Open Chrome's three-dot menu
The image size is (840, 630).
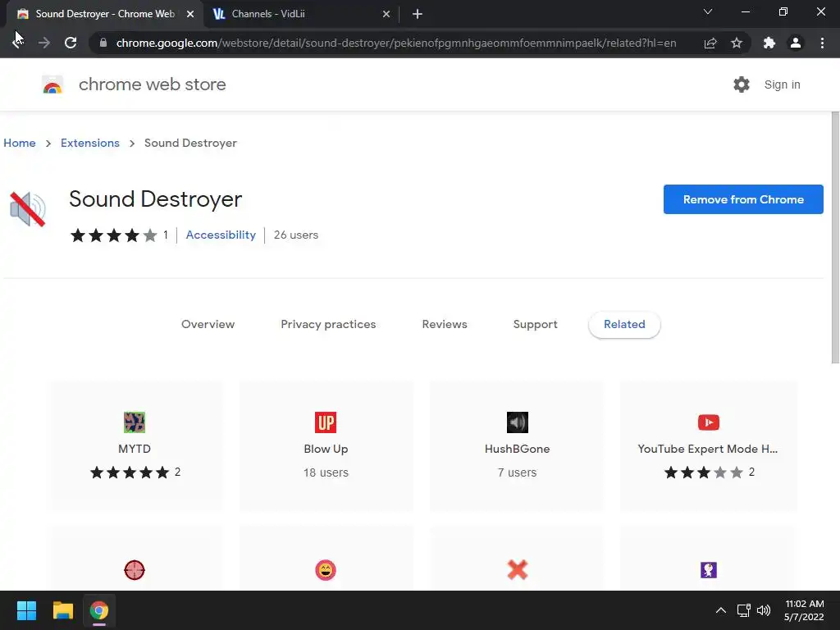[822, 43]
